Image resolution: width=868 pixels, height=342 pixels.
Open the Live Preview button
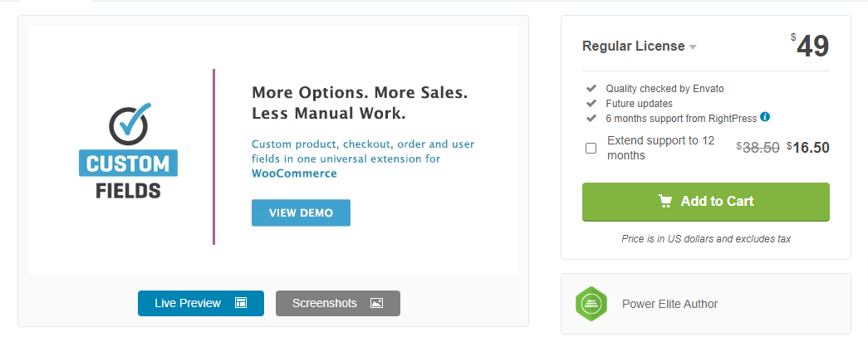[201, 303]
